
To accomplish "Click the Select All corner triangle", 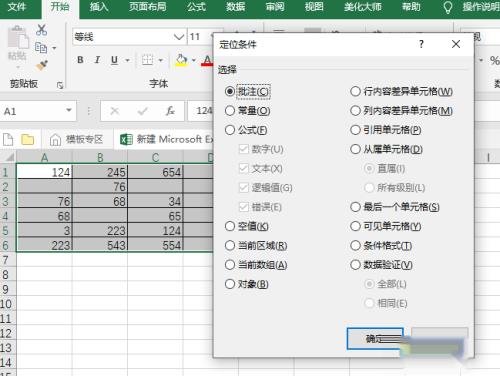I will pyautogui.click(x=9, y=157).
